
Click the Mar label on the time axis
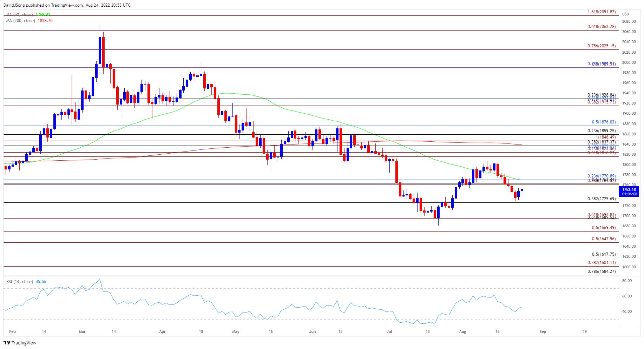click(82, 331)
